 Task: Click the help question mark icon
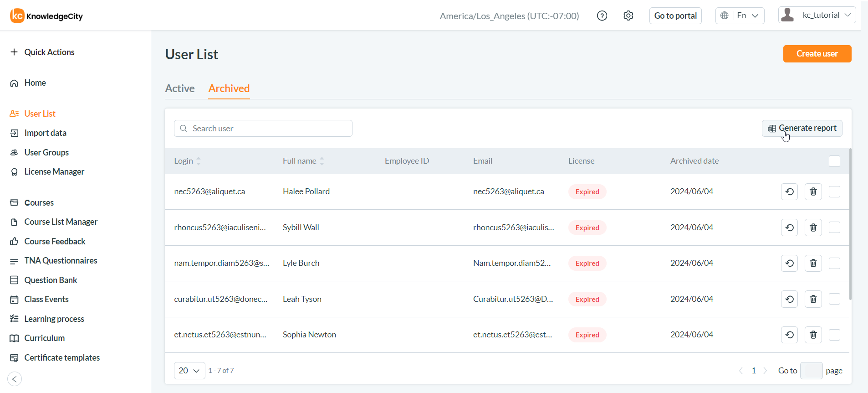click(x=602, y=16)
